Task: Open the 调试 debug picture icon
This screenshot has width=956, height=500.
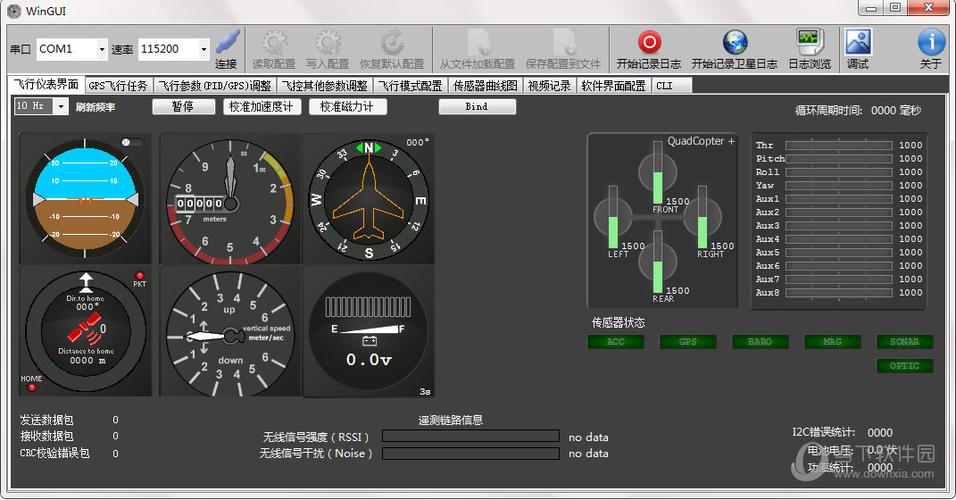Action: pos(857,42)
